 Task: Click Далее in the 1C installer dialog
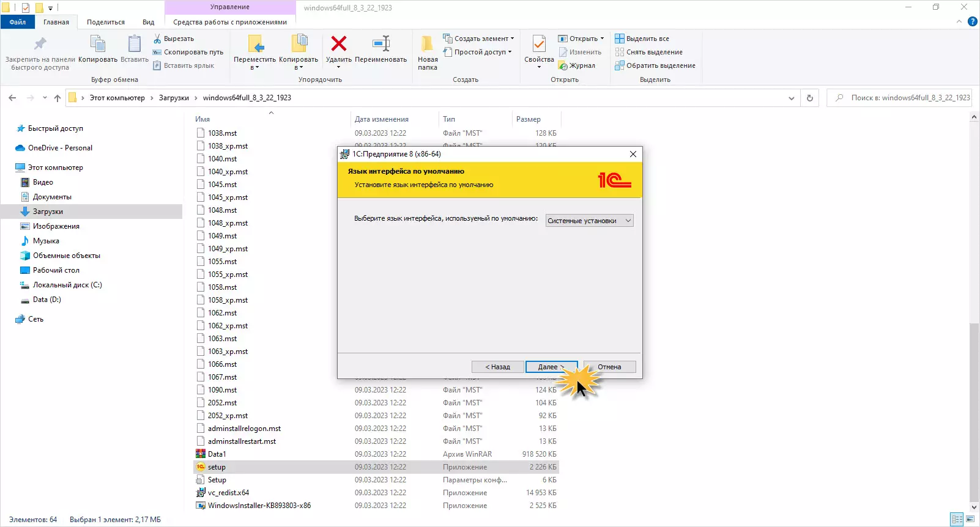[551, 367]
